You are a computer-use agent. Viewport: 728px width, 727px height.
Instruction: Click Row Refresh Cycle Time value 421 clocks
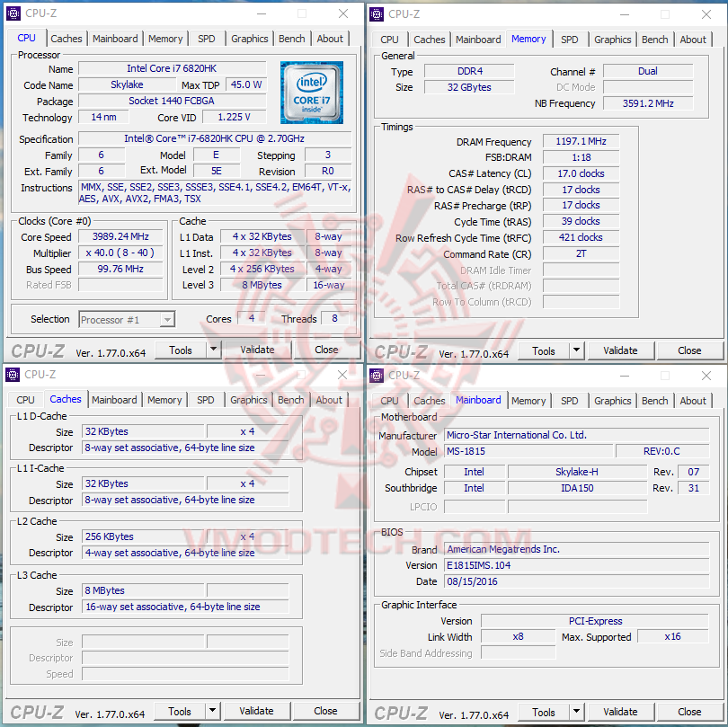click(x=581, y=237)
